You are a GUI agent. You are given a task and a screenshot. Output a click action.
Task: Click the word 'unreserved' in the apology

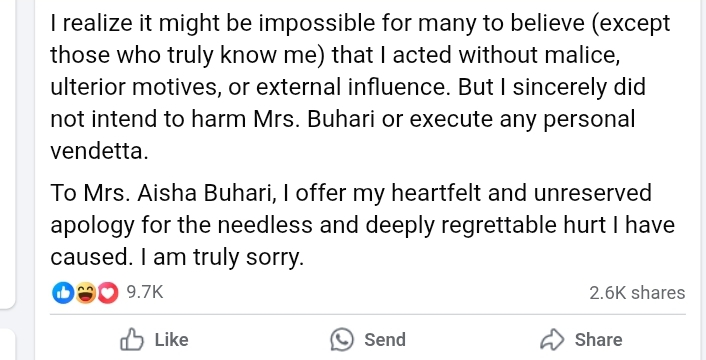[592, 194]
